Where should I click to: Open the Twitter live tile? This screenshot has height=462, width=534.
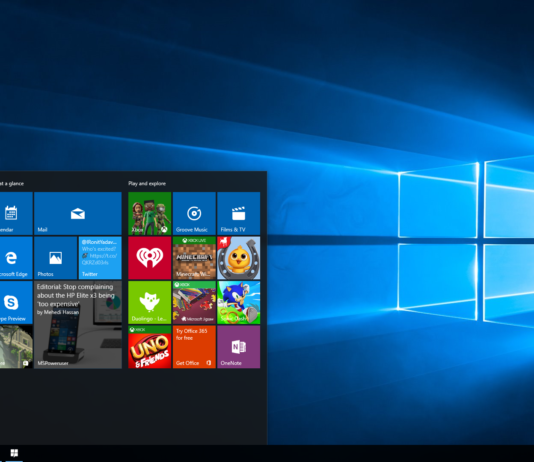pyautogui.click(x=100, y=258)
